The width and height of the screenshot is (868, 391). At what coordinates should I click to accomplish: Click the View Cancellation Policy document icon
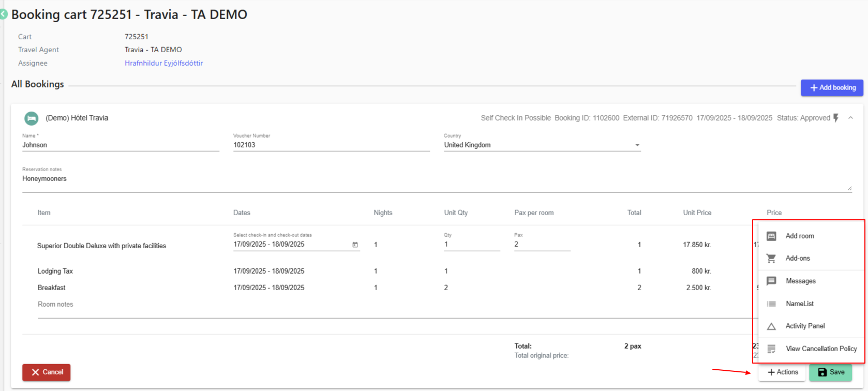[x=771, y=349]
